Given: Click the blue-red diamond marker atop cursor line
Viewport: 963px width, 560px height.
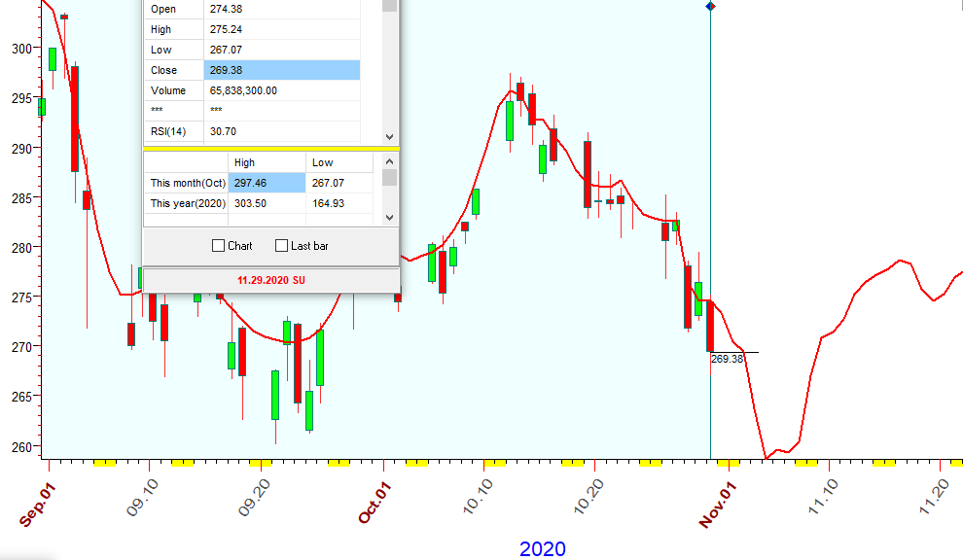Looking at the screenshot, I should point(710,7).
